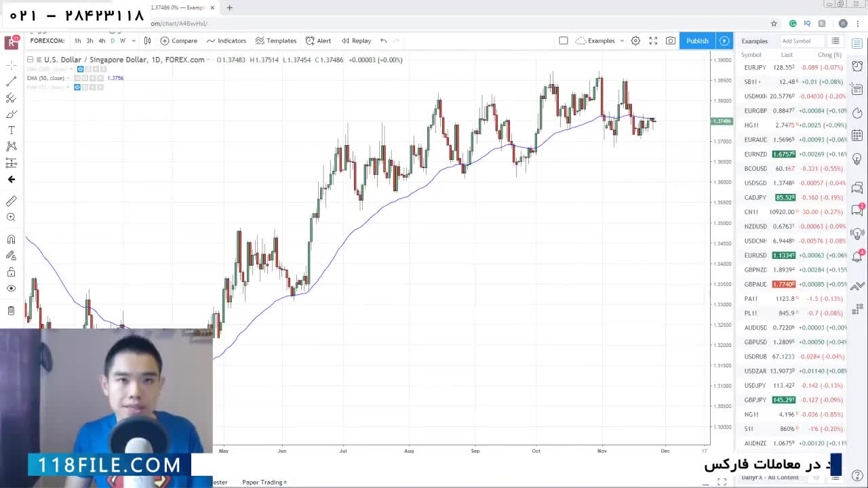Open the Indicators menu
Image resolution: width=868 pixels, height=488 pixels.
226,41
